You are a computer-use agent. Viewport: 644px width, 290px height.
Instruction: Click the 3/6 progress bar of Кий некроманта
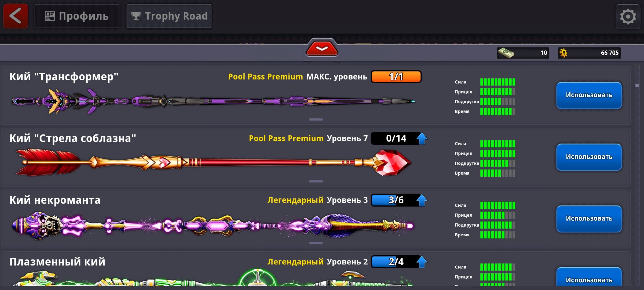tap(396, 200)
